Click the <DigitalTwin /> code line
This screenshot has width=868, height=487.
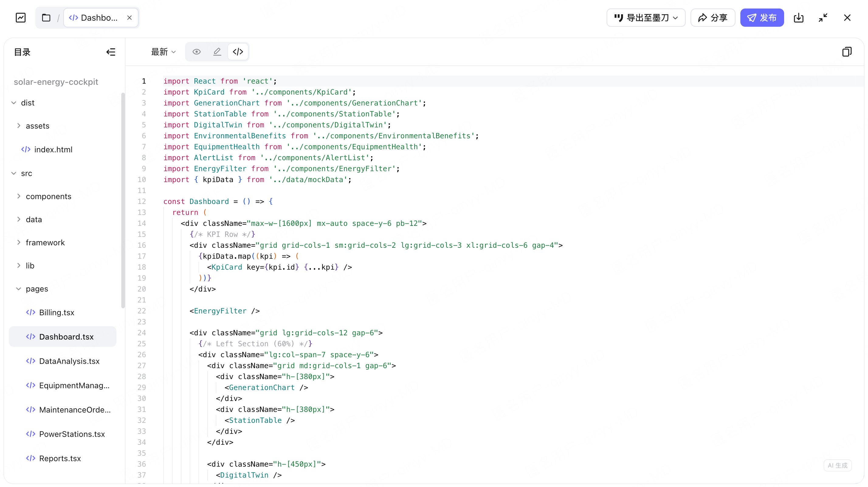(249, 475)
